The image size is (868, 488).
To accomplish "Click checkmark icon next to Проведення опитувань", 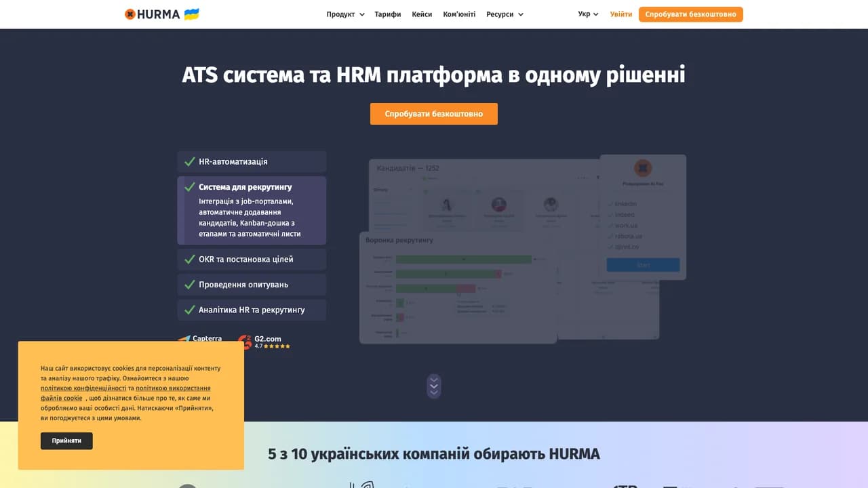I will click(x=190, y=285).
